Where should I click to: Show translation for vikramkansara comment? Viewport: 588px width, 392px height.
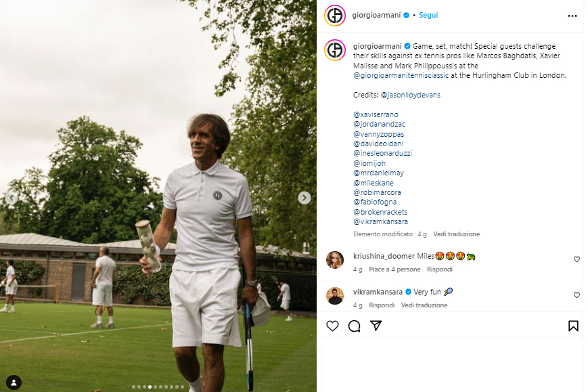coord(424,305)
